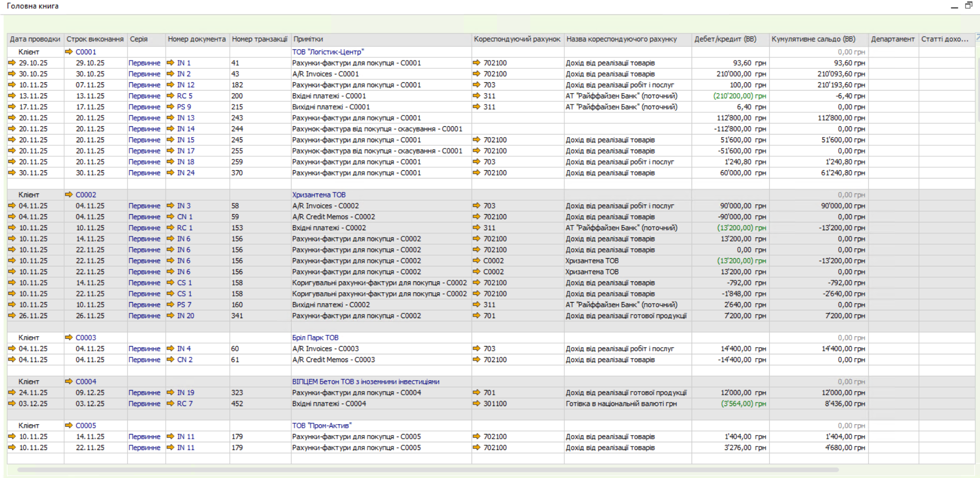Open the Бріл Парк ТОВ client link
This screenshot has height=478, width=980.
(315, 338)
